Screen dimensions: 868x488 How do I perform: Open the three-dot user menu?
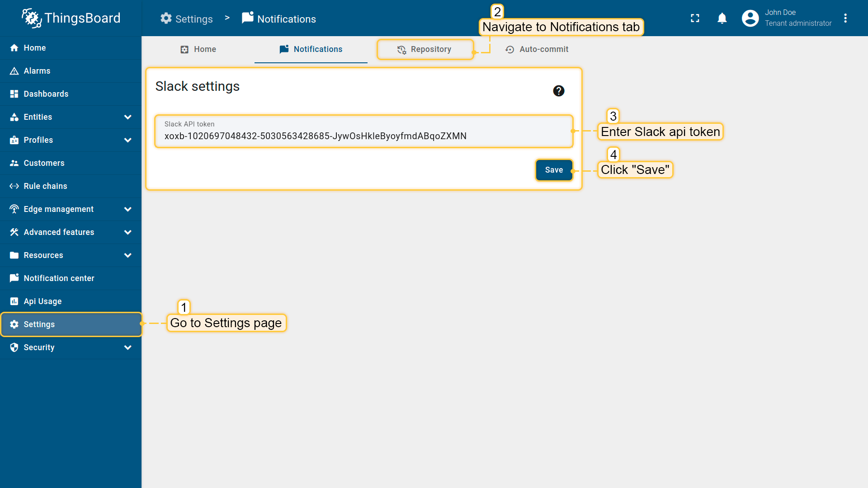(x=845, y=18)
